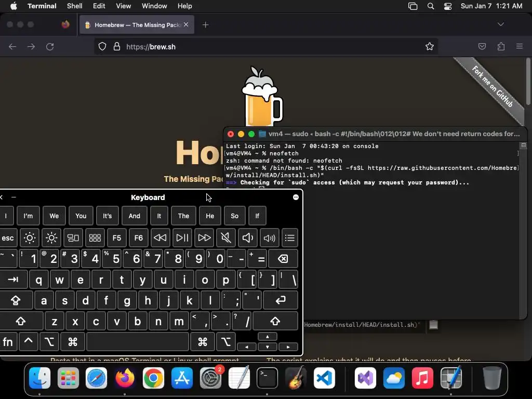Launch Safari from the Dock
This screenshot has width=532, height=399.
coord(96,378)
